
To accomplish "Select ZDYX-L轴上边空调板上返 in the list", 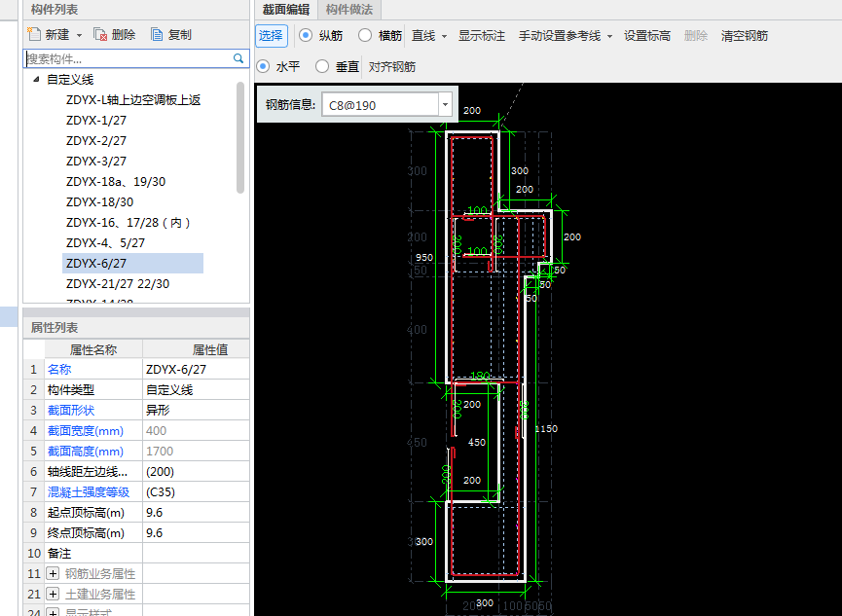I will pos(133,100).
